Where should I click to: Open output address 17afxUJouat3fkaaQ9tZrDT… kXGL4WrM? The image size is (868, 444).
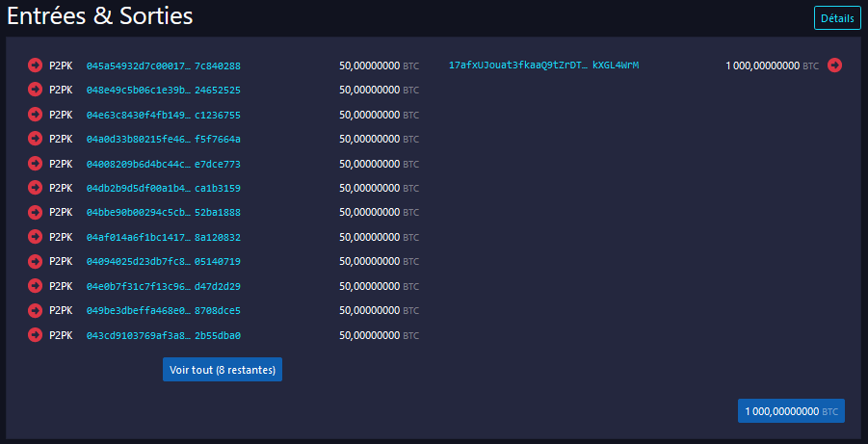pyautogui.click(x=543, y=65)
